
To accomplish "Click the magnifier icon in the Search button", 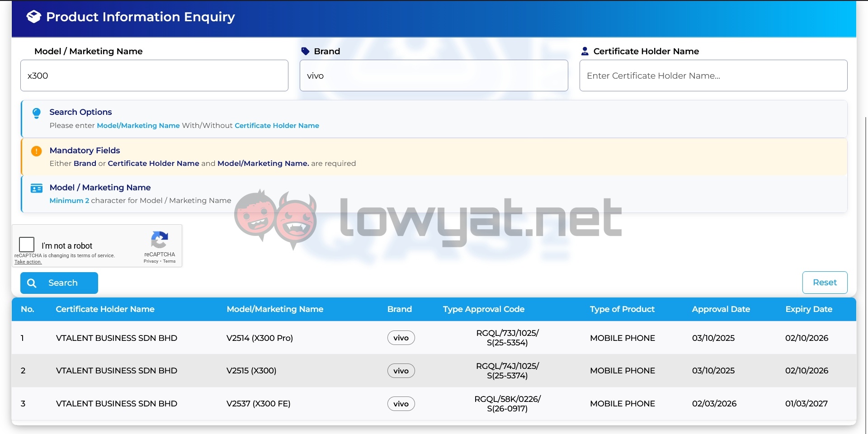I will coord(32,283).
